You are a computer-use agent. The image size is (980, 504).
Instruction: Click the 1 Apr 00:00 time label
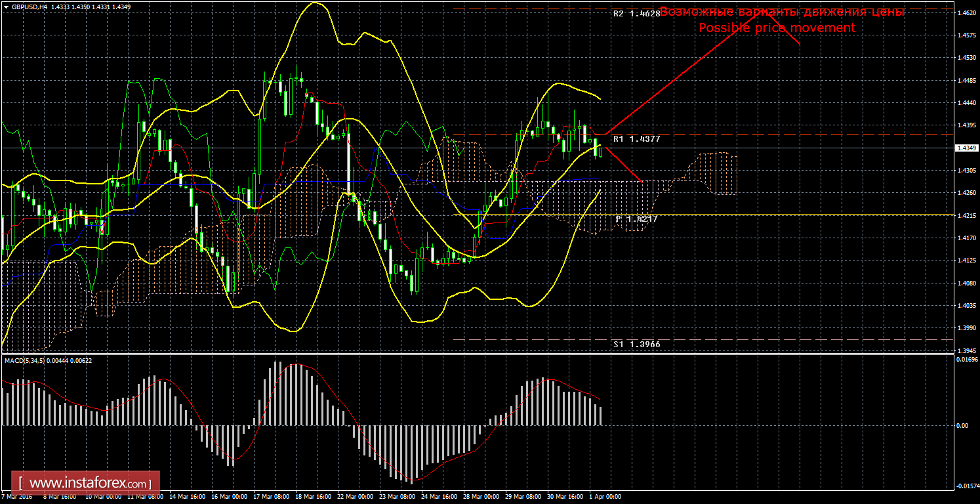point(603,497)
